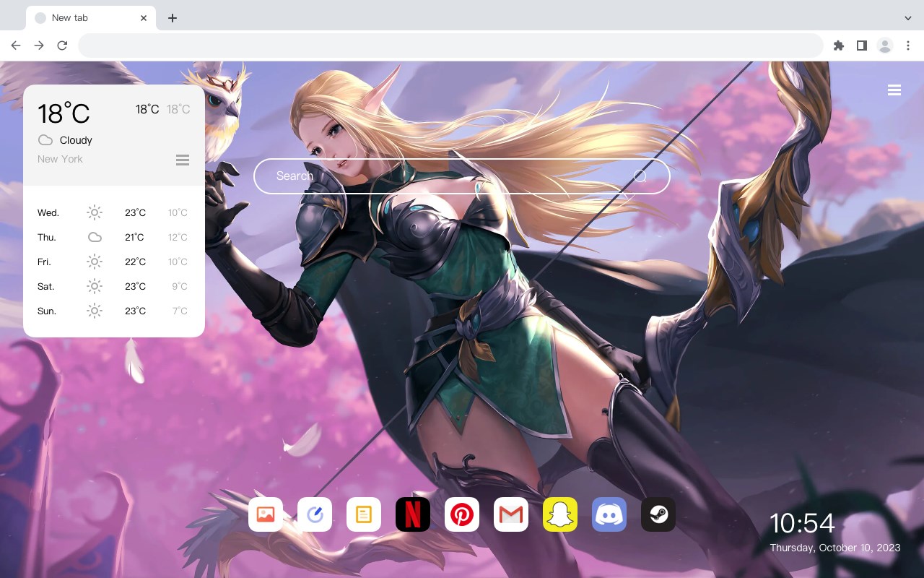The width and height of the screenshot is (924, 578).
Task: Open the blue to-do checkmark shortcut
Action: click(315, 514)
